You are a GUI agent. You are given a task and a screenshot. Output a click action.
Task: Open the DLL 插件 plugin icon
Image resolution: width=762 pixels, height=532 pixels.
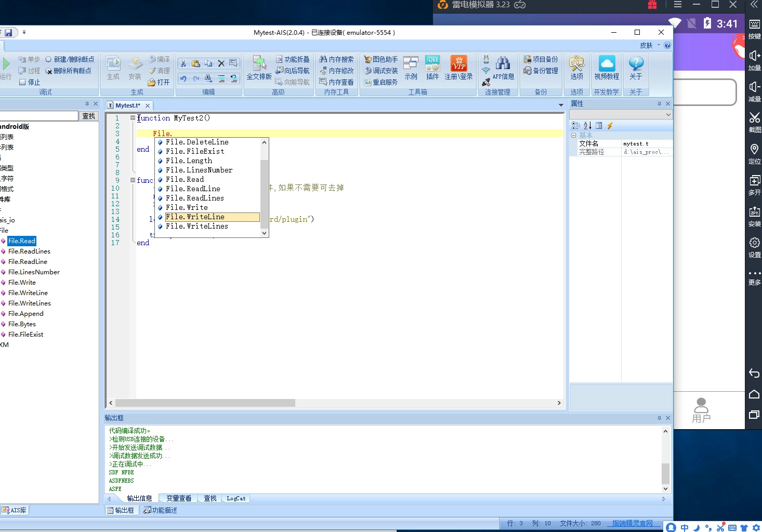(x=432, y=68)
